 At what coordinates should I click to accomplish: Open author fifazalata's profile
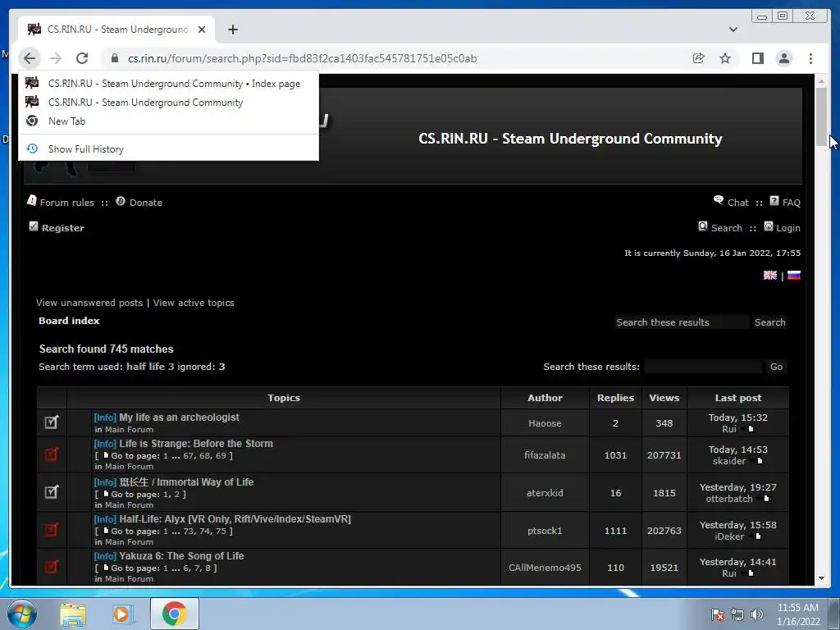tap(545, 455)
